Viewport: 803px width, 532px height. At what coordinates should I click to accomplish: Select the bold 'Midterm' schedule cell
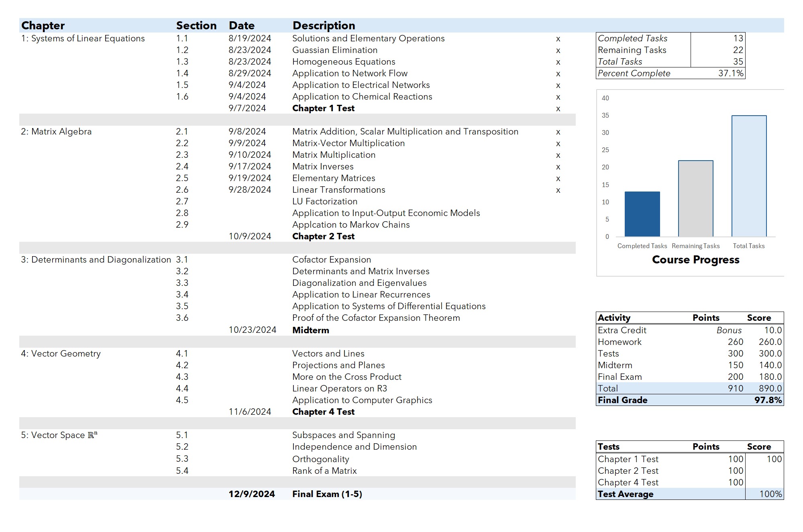[311, 330]
